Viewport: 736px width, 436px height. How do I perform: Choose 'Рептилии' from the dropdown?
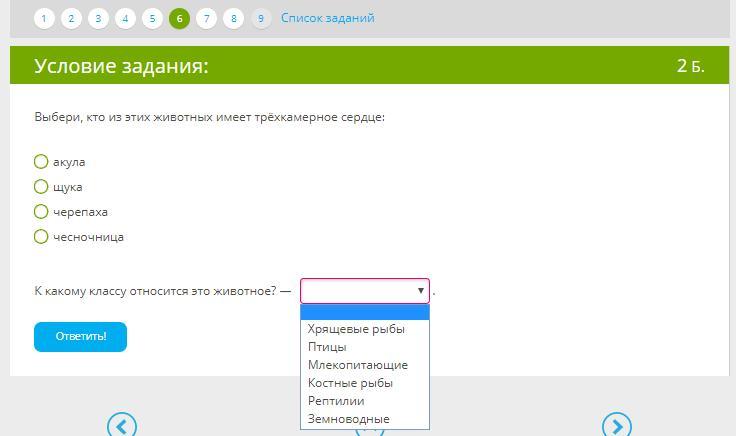pos(365,401)
